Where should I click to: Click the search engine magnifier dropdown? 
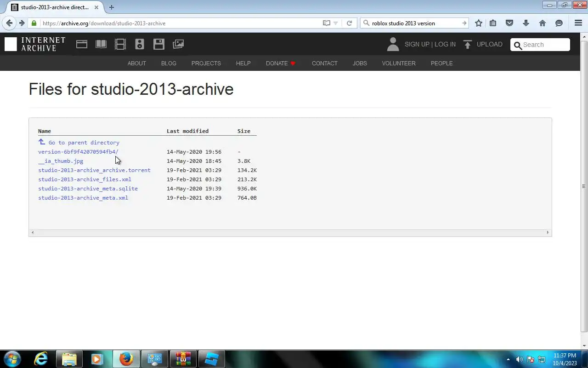click(x=366, y=23)
